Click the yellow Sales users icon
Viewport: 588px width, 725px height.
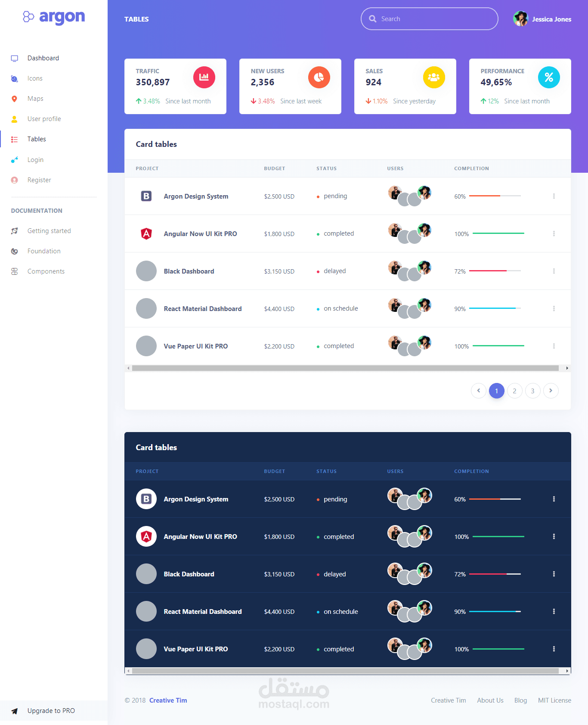pyautogui.click(x=434, y=78)
